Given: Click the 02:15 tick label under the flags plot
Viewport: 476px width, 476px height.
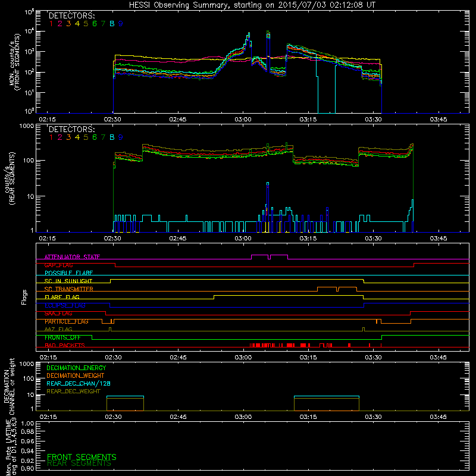Looking at the screenshot, I should [x=48, y=358].
